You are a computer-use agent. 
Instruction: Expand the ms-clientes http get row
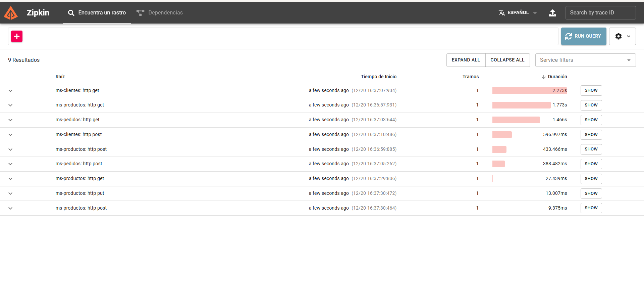coord(10,91)
